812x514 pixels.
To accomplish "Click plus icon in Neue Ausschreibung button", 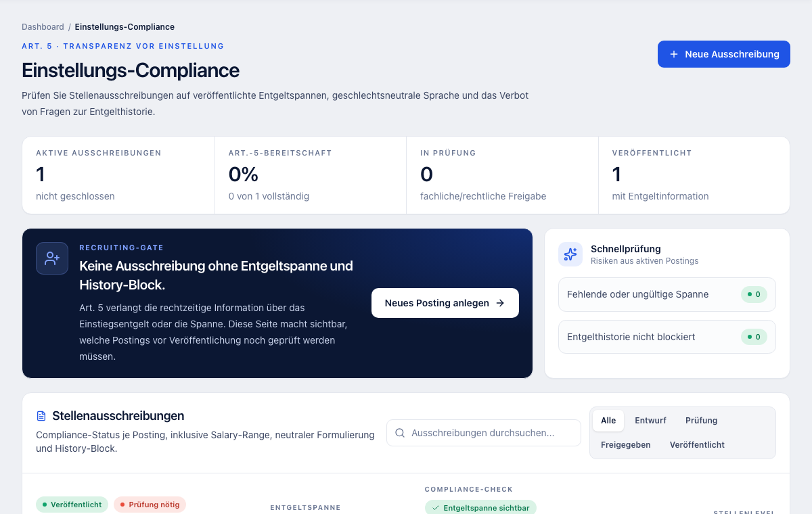I will (673, 54).
